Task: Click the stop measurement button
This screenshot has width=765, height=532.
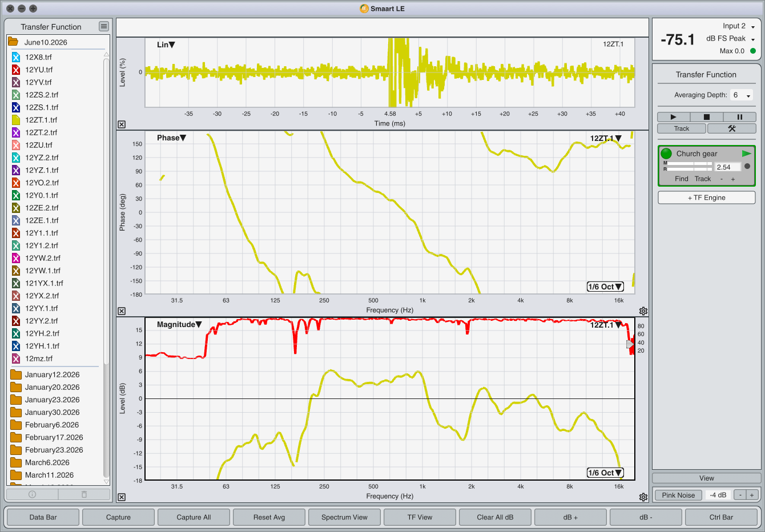Action: pyautogui.click(x=706, y=117)
